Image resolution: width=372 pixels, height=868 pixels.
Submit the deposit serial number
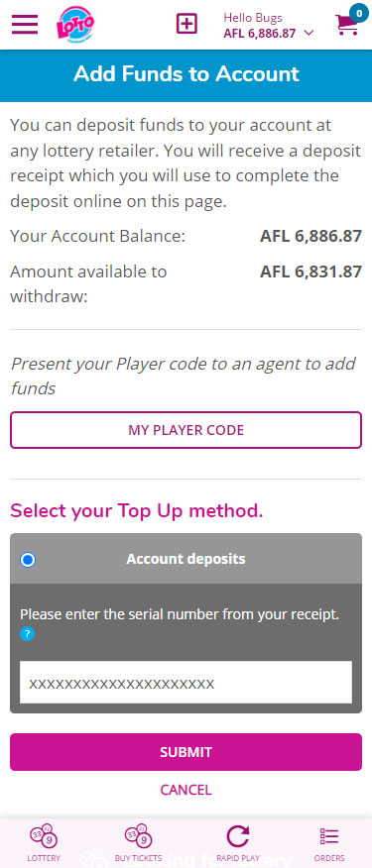pos(186,752)
